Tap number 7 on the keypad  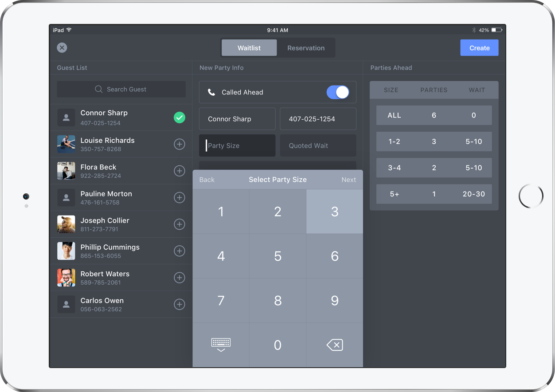[221, 300]
